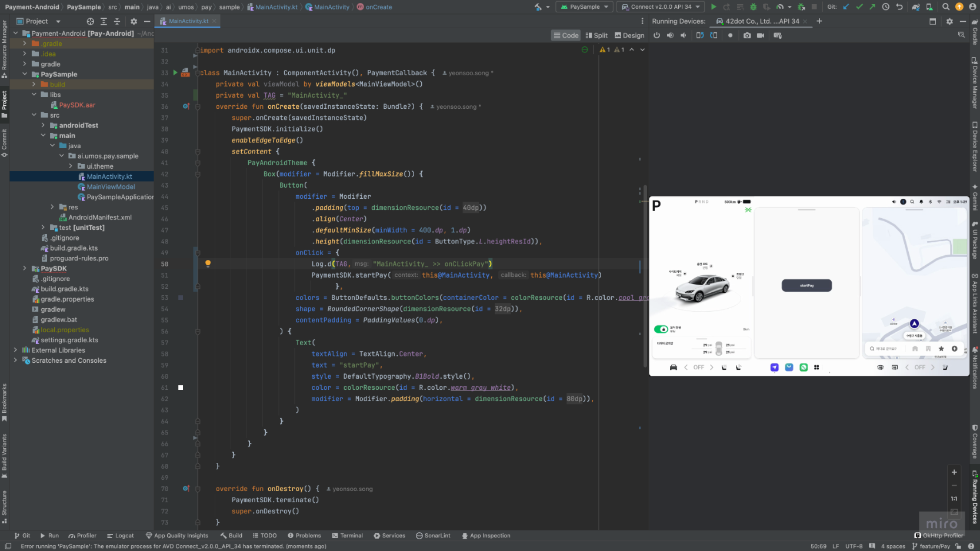Select MainViewModel in the project tree
980x551 pixels.
[x=111, y=187]
